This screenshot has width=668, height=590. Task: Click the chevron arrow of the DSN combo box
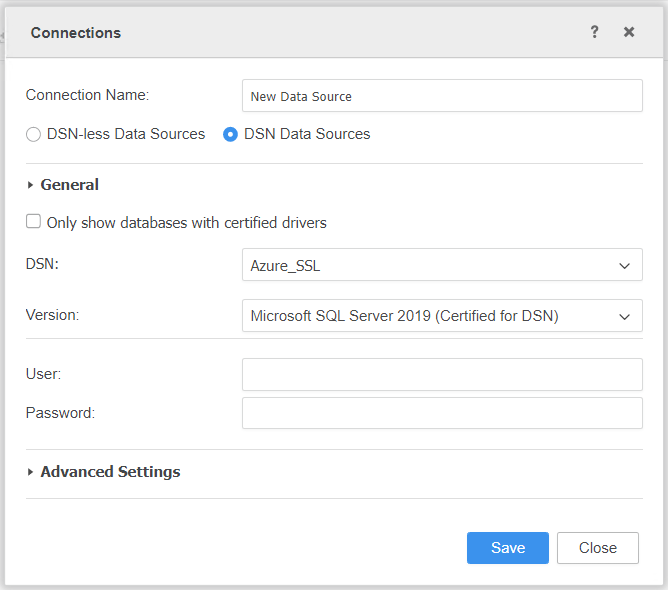624,265
